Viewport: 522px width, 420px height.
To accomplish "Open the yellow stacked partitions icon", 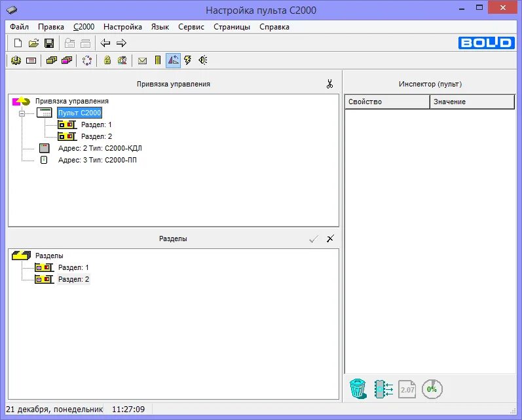I will pyautogui.click(x=52, y=60).
